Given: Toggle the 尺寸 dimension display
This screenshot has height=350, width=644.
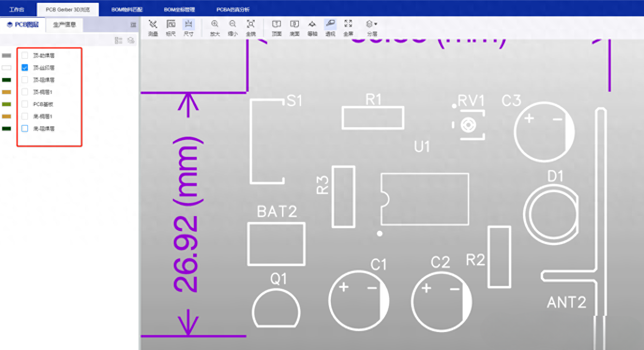Looking at the screenshot, I should (x=189, y=28).
